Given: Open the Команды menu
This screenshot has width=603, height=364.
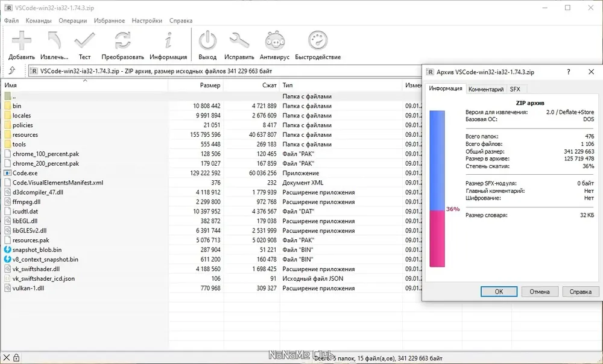Looking at the screenshot, I should (x=39, y=20).
